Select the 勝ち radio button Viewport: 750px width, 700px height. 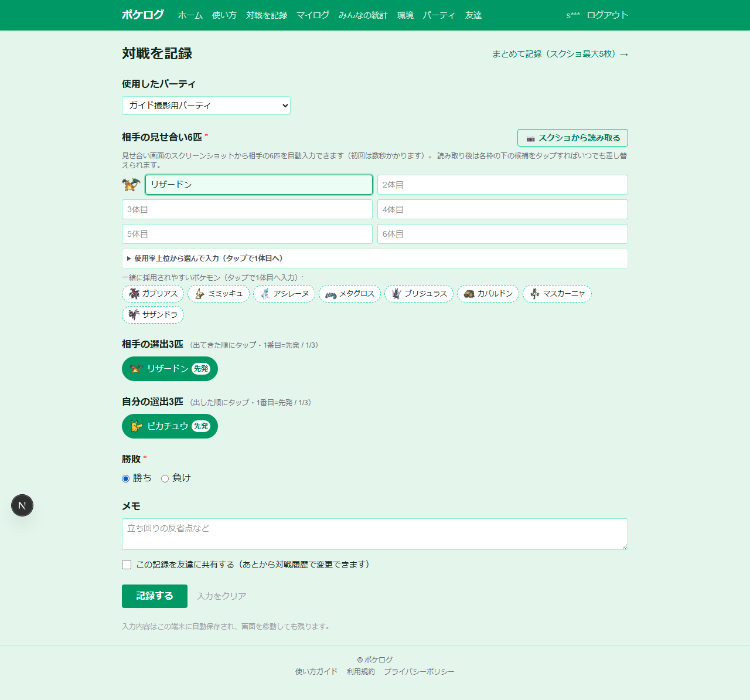click(125, 478)
